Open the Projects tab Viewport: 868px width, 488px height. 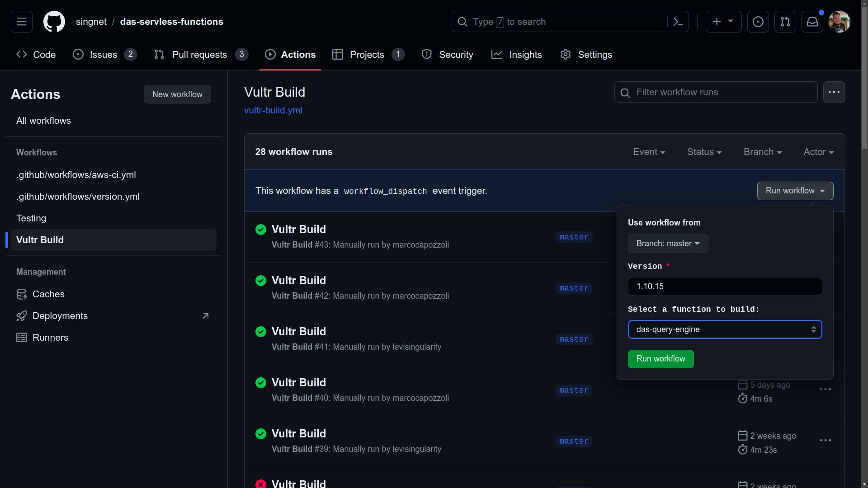(x=368, y=55)
